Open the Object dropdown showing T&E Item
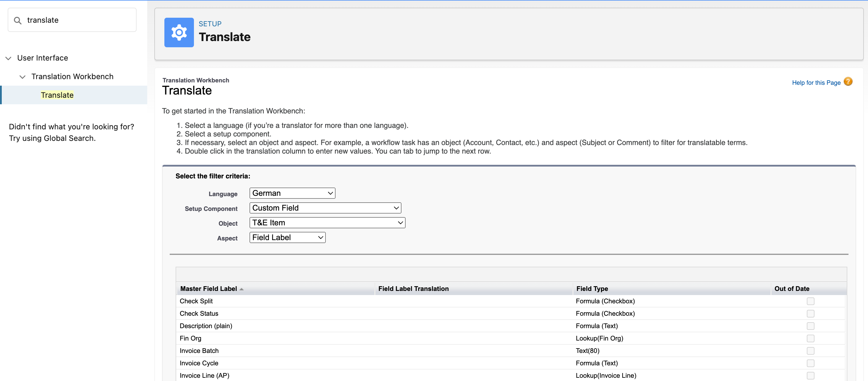 tap(327, 223)
